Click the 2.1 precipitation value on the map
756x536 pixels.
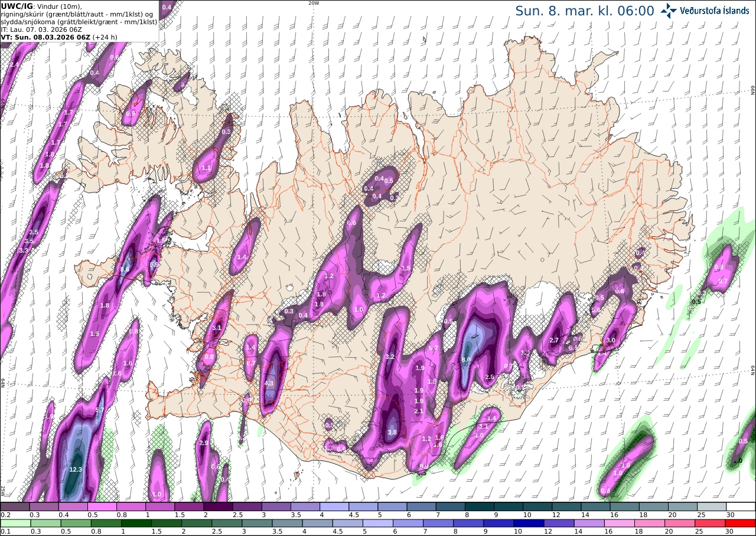419,411
